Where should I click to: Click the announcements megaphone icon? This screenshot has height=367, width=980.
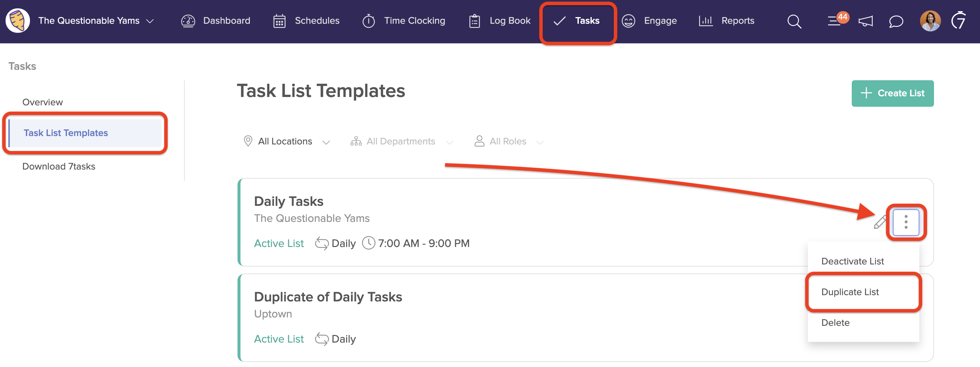tap(865, 21)
